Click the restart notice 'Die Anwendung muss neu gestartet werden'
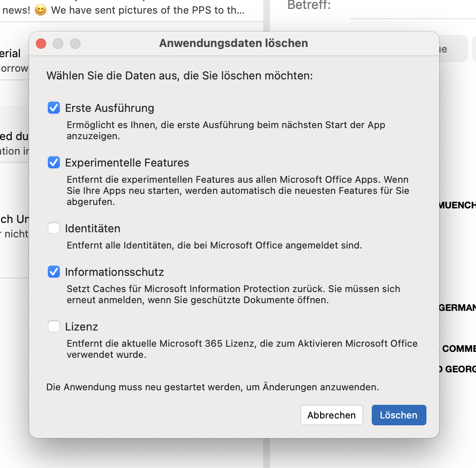 click(212, 387)
